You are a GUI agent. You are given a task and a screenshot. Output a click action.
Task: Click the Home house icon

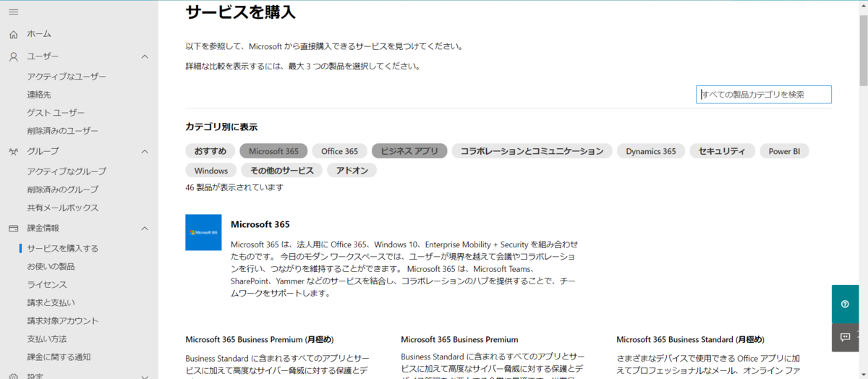[13, 34]
